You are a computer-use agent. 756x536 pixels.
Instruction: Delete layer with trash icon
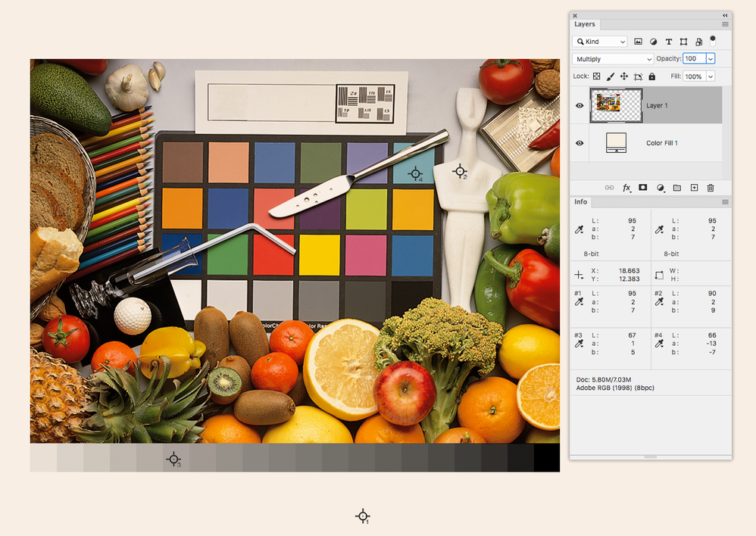[711, 188]
